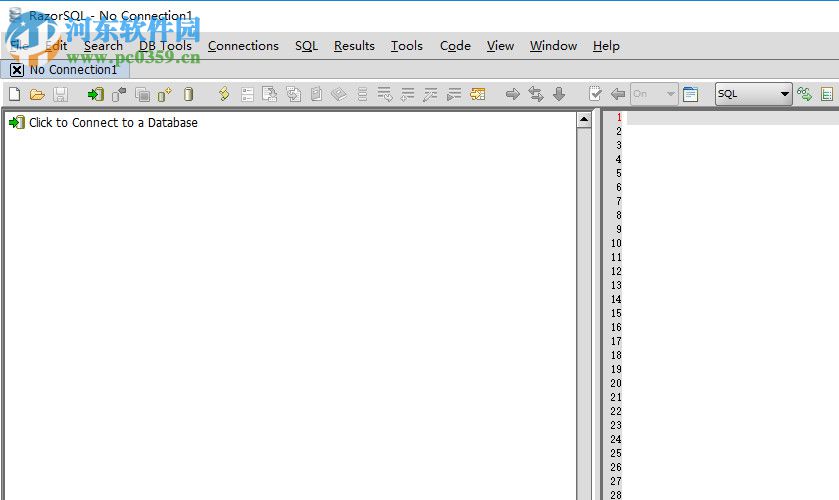Click the gray left arrow rollback icon

click(618, 94)
